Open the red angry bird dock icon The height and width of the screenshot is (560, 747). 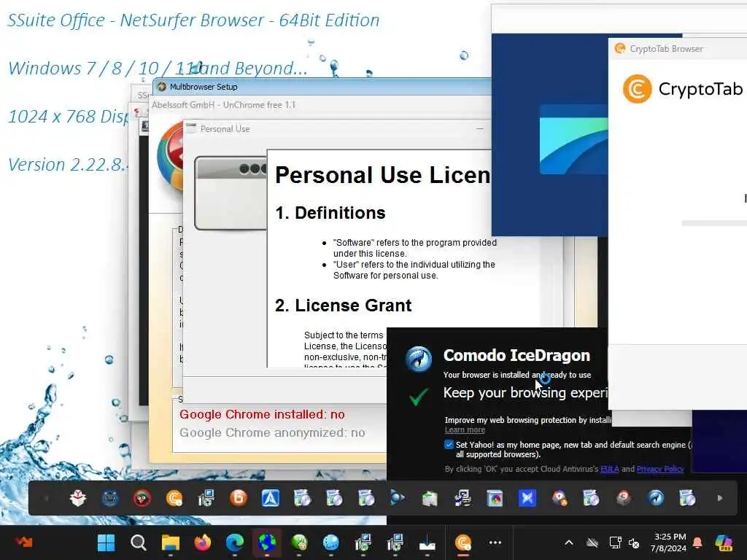[x=142, y=498]
